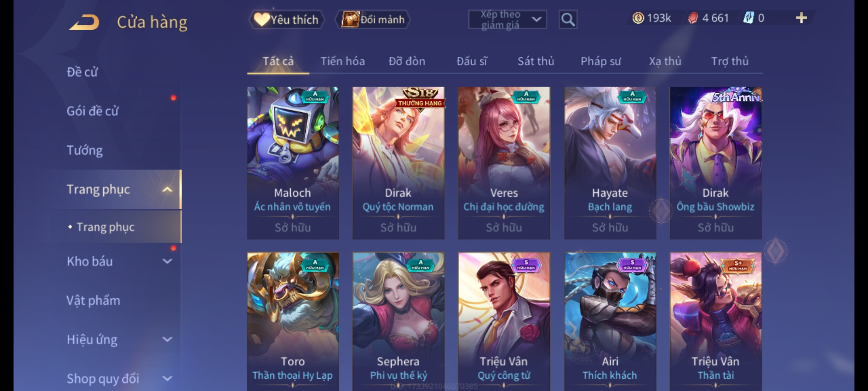Open the Xếp theo giảm giá dropdown
The width and height of the screenshot is (868, 391).
click(x=507, y=20)
